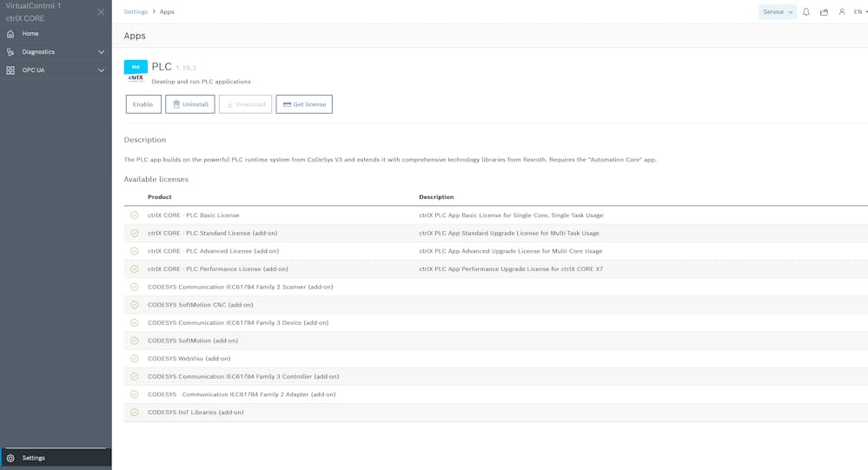The height and width of the screenshot is (470, 868).
Task: Click the status check for CODESYS SoftMotion CNC
Action: [x=134, y=305]
